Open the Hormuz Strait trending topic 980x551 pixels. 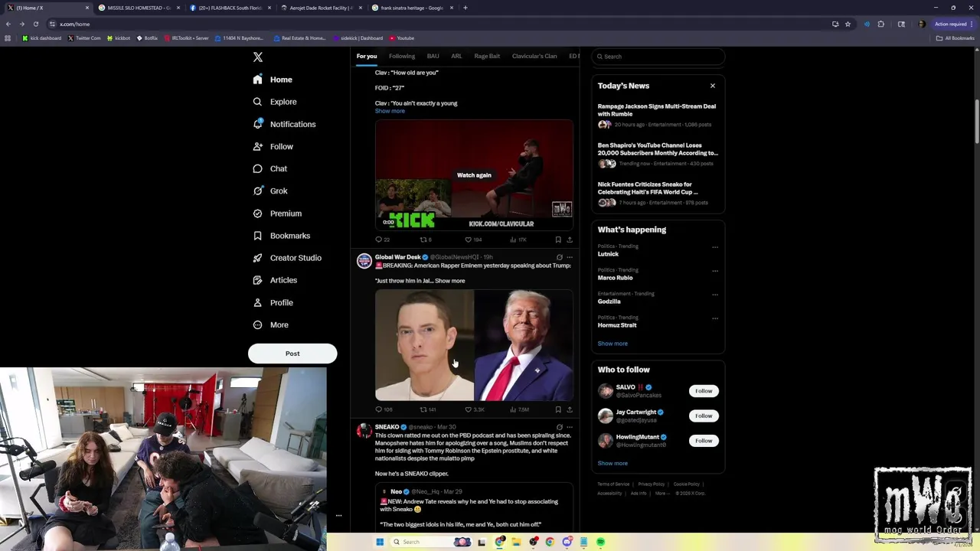click(616, 325)
